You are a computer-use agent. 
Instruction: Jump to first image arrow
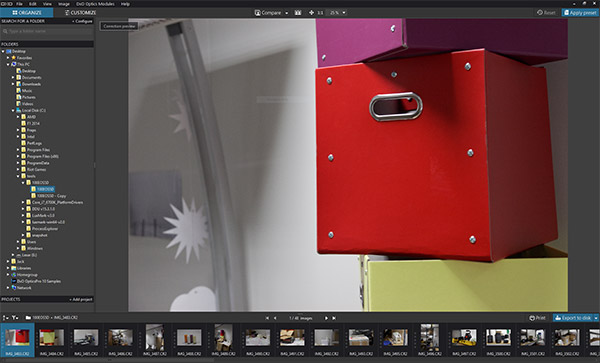pyautogui.click(x=267, y=318)
